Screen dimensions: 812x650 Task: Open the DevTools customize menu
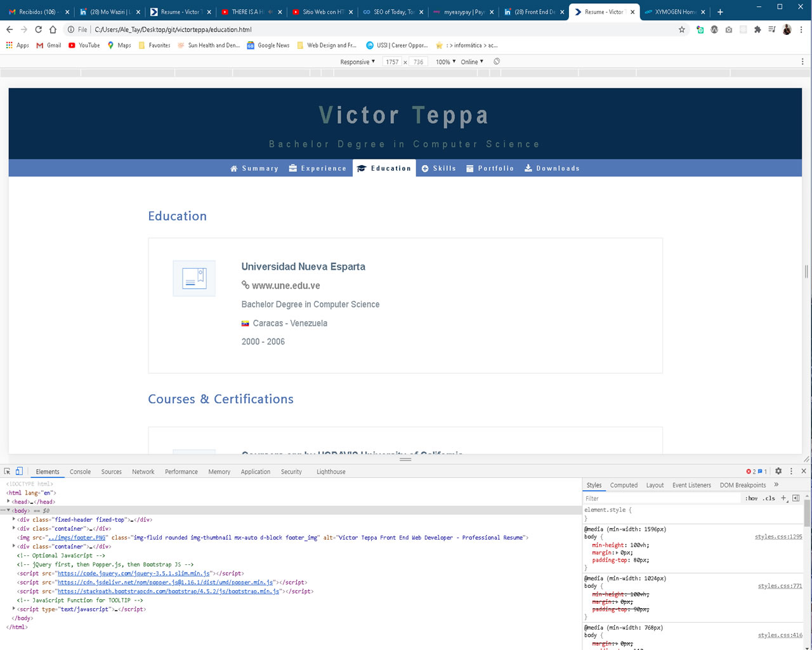click(x=790, y=471)
